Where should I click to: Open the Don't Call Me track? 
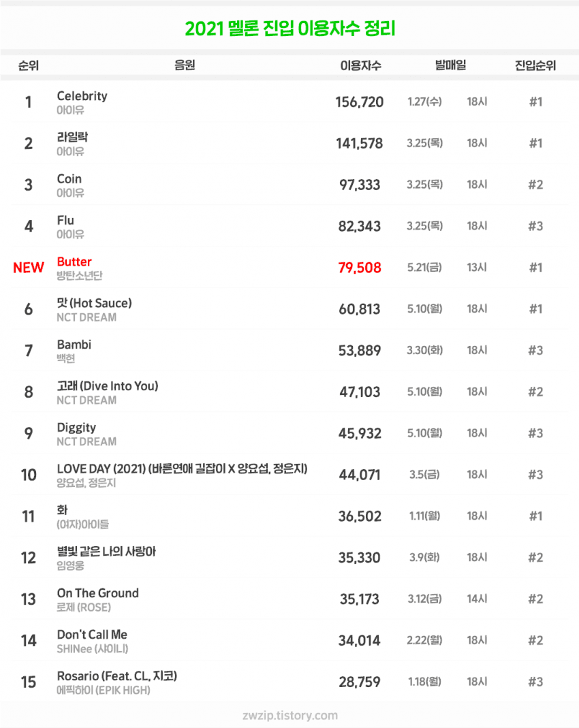coord(92,635)
